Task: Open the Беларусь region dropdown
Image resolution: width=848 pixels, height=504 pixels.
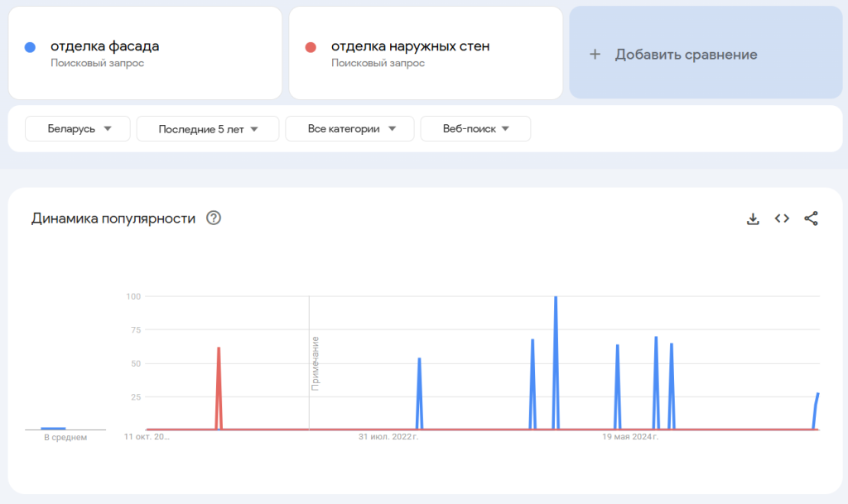Action: (78, 128)
